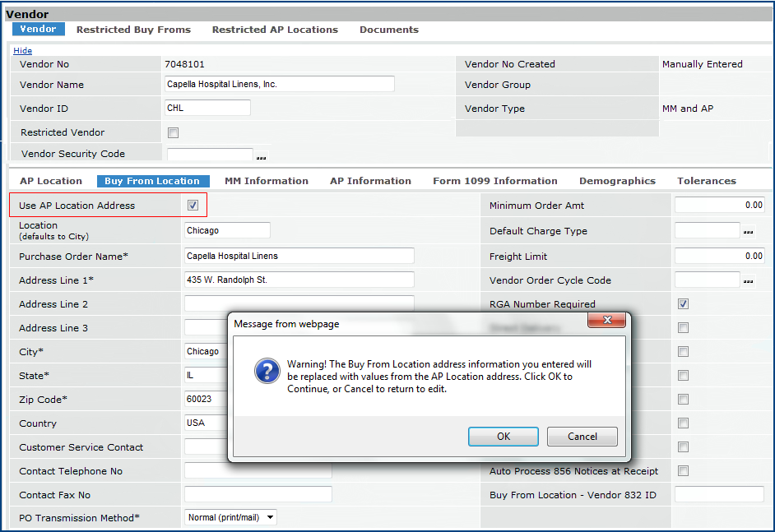Screen dimensions: 775x532
Task: Click the Vendor Name input field
Action: pyautogui.click(x=279, y=84)
